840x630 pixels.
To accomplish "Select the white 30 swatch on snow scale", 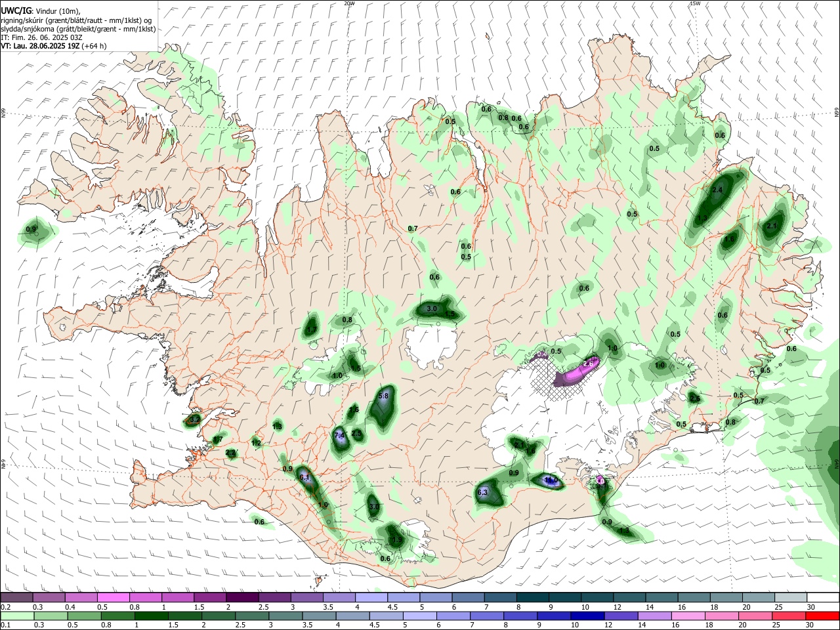I will click(823, 597).
